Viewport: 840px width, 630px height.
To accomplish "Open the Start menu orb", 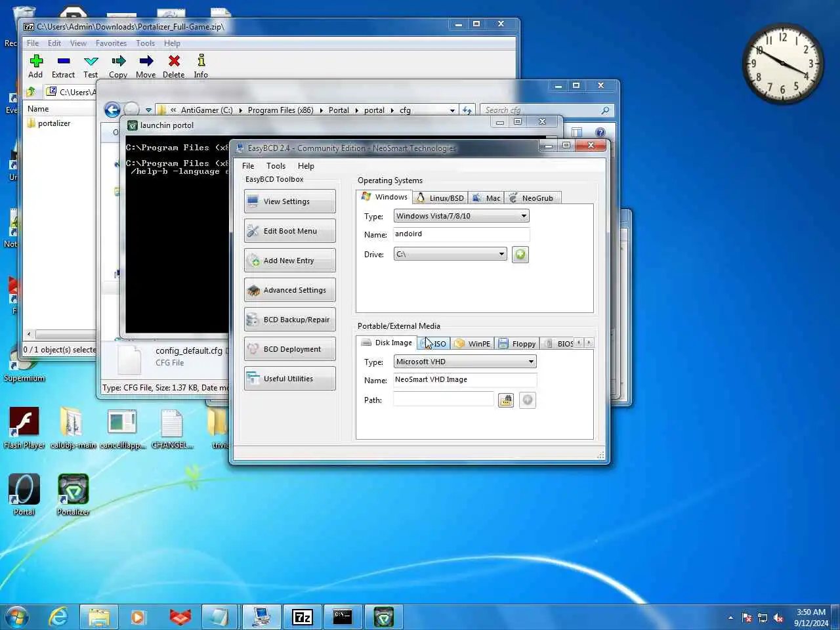I will (16, 617).
